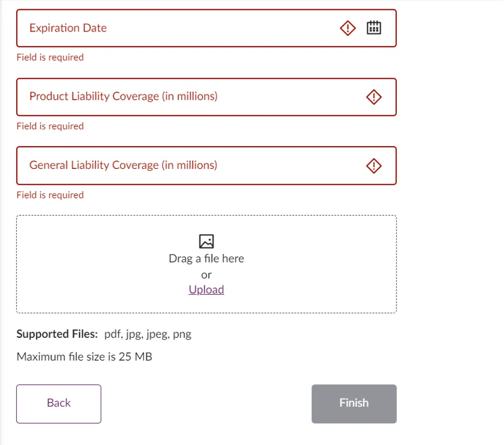Focus the Expiration Date input field
This screenshot has height=445, width=504.
[175, 28]
